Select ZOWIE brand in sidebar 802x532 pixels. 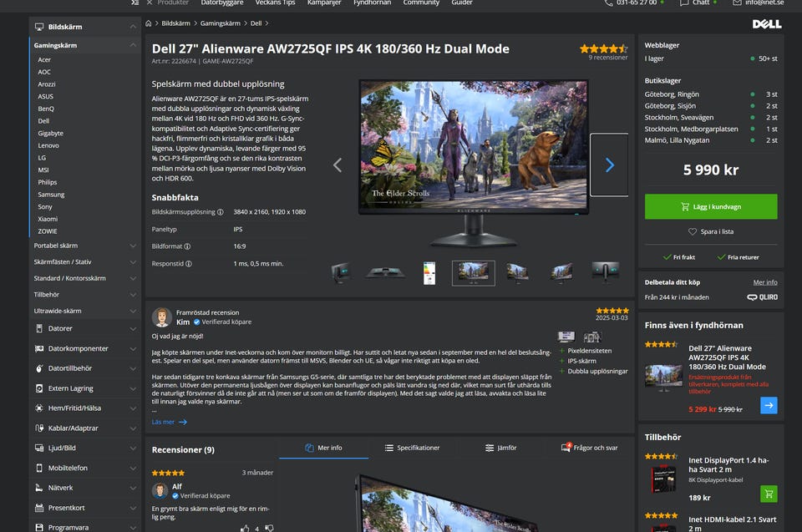48,231
